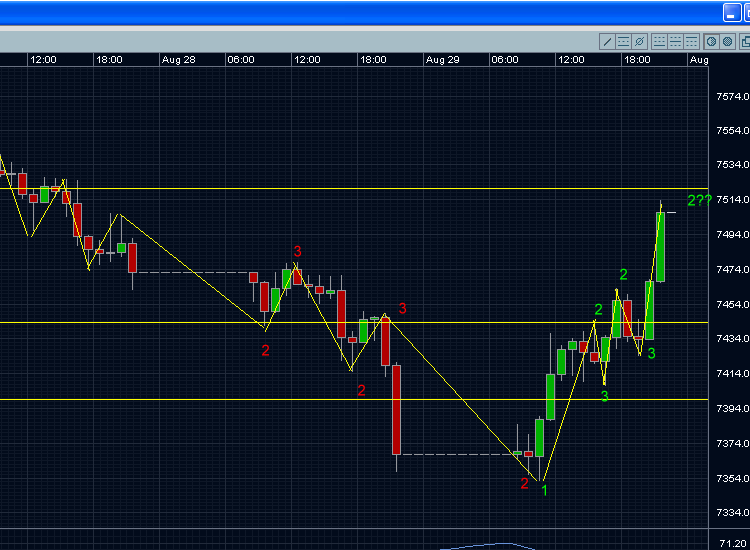Click the Aug 28 date label
Image resolution: width=750 pixels, height=550 pixels.
tap(178, 60)
